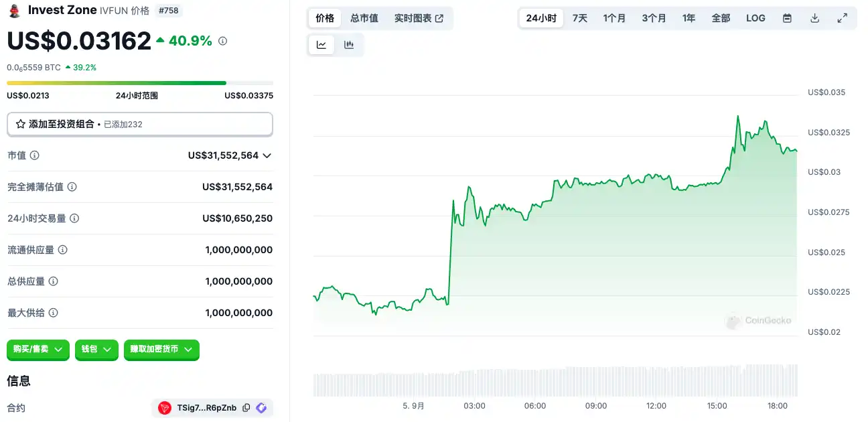Open the 实时图表 external link
868x422 pixels.
[x=419, y=18]
